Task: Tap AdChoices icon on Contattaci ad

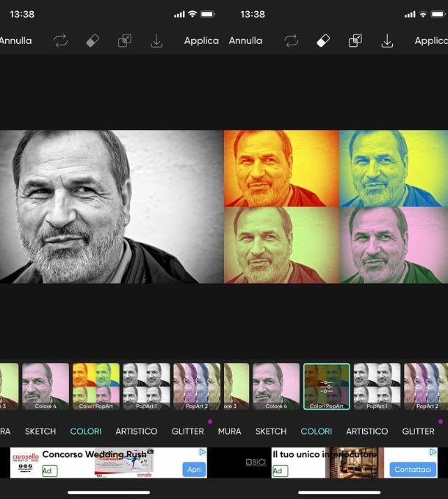Action: [433, 452]
